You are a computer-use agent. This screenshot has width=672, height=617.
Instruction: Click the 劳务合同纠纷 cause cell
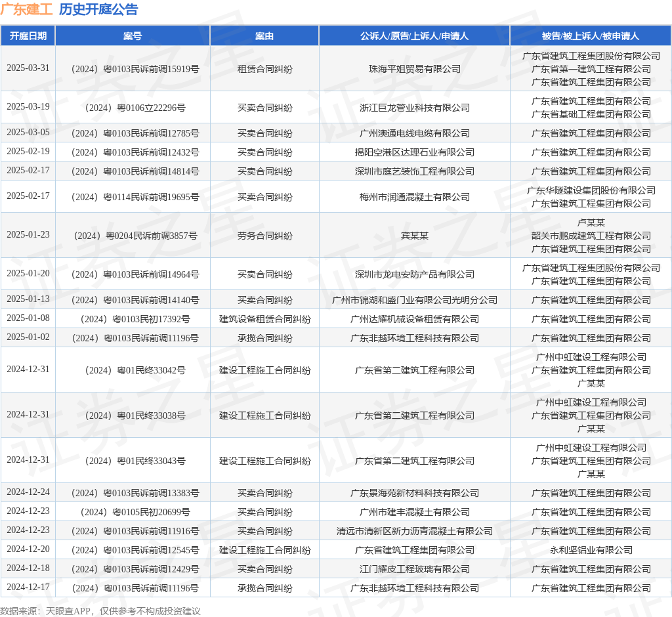[x=265, y=236]
